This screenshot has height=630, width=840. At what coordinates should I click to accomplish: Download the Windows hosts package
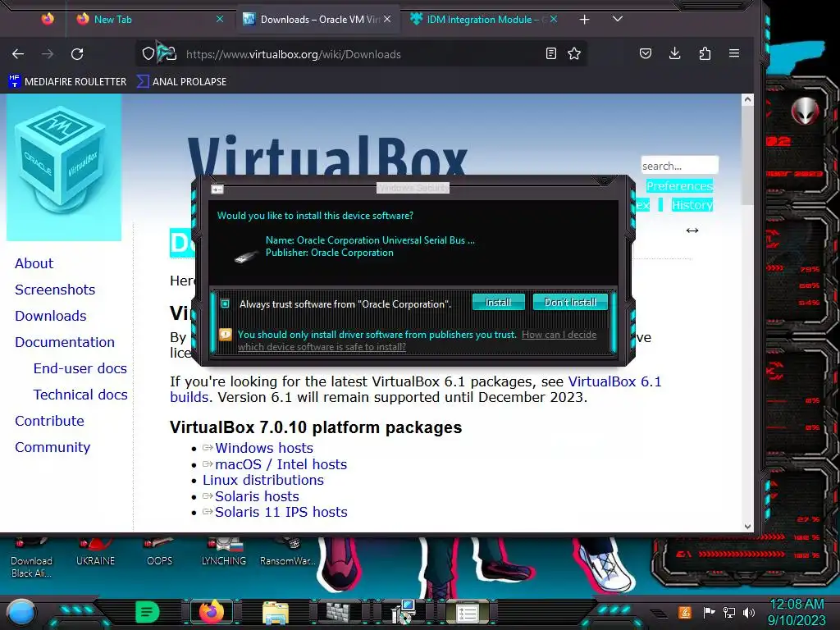264,448
